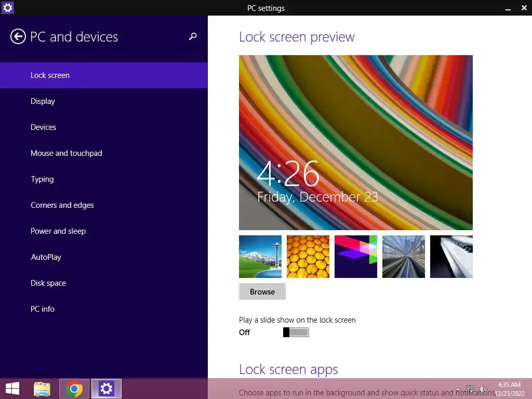Choose the piano keys thumbnail

[x=451, y=257]
